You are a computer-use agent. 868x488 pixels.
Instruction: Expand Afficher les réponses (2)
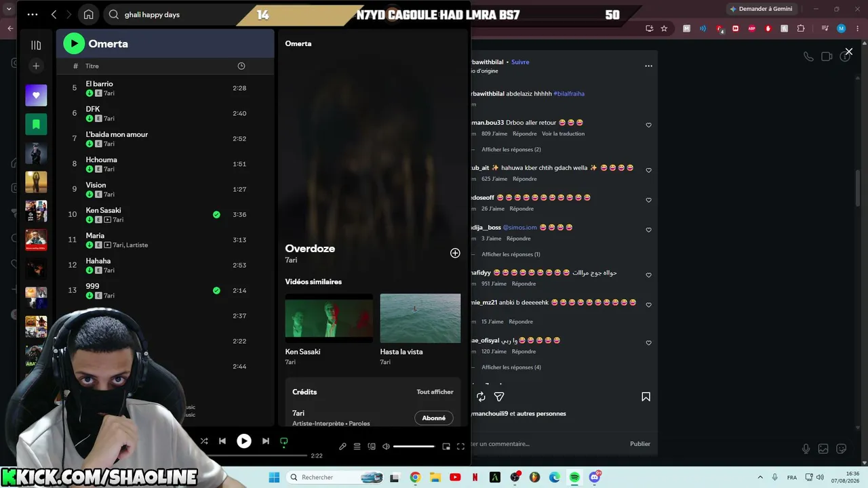(x=511, y=149)
